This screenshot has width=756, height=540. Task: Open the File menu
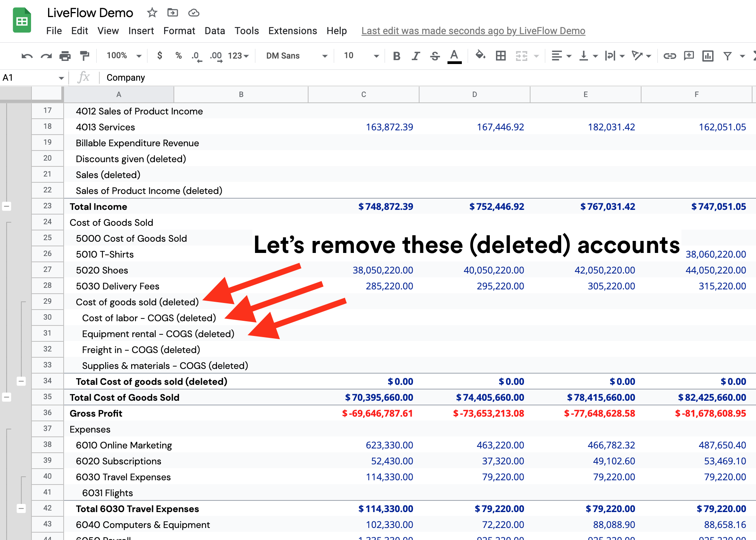54,31
